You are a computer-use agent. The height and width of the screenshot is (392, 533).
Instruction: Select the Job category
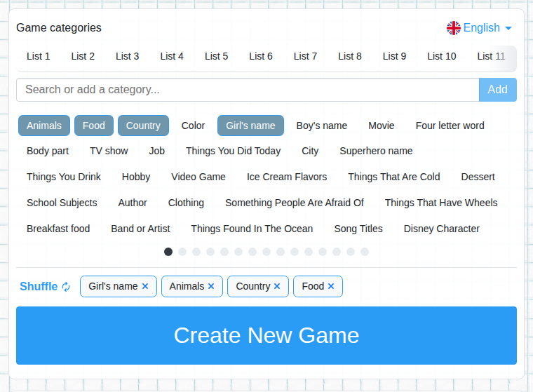click(x=156, y=151)
